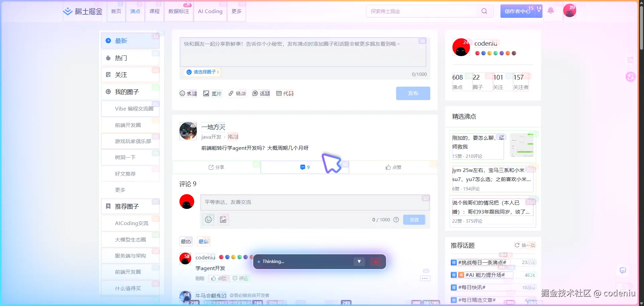Click inside the 探索稀土掘金 search field
This screenshot has width=644, height=306.
coord(419,11)
